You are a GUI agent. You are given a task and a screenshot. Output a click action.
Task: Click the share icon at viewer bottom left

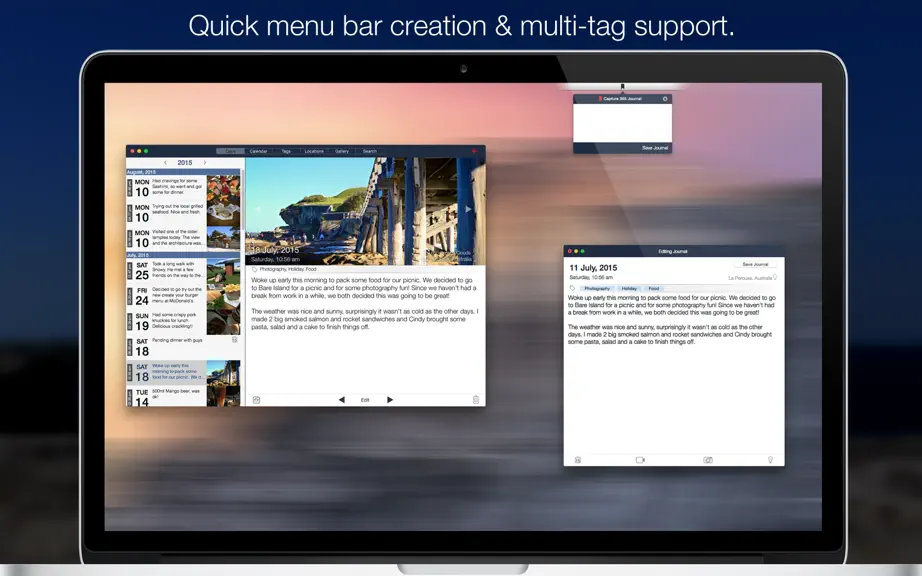(x=256, y=400)
